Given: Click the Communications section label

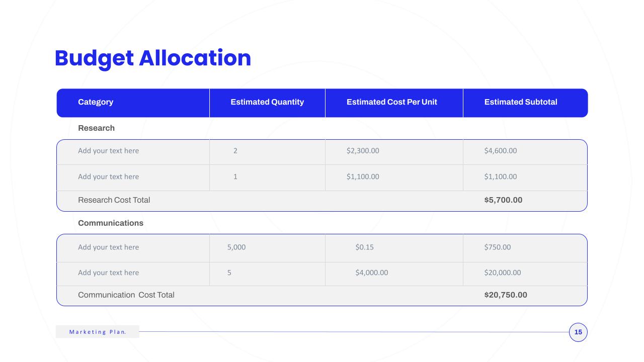Looking at the screenshot, I should click(111, 223).
